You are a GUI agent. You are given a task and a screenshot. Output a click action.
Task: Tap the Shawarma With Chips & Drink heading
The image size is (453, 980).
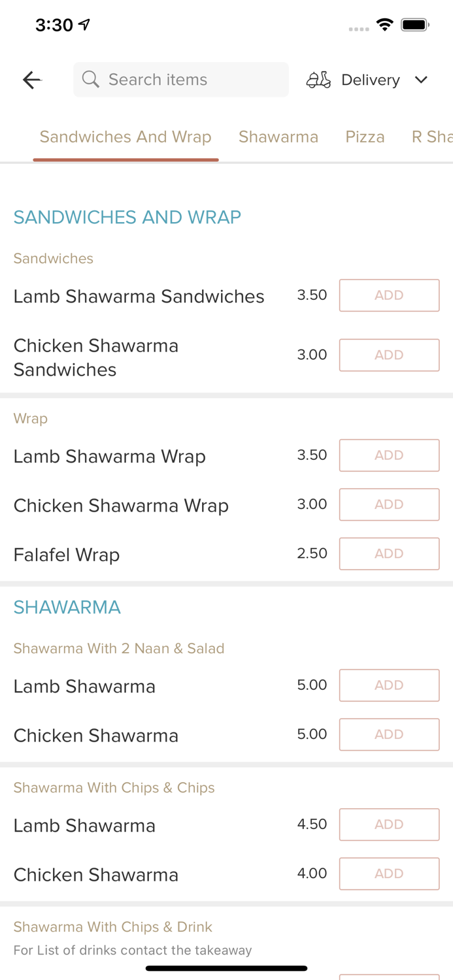[112, 926]
